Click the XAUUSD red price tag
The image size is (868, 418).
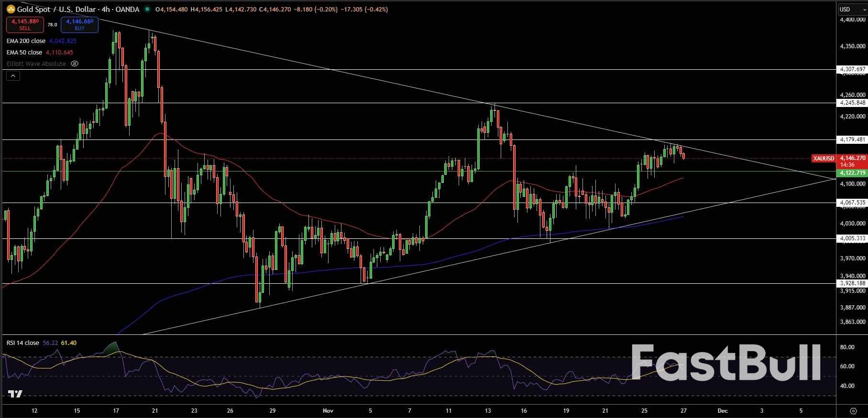(x=824, y=158)
